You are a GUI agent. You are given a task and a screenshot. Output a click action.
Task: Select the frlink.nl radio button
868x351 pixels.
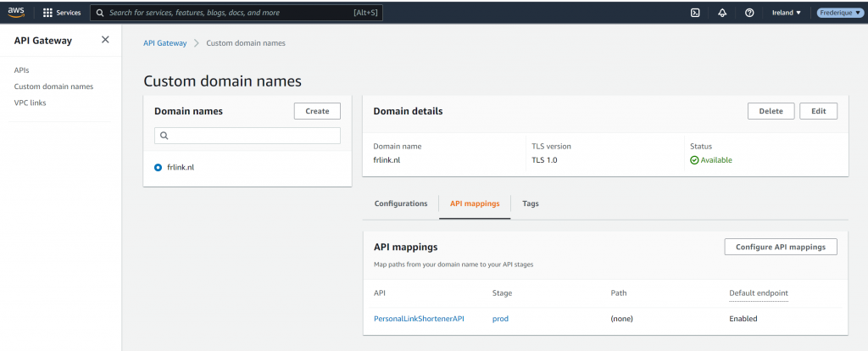(x=159, y=168)
